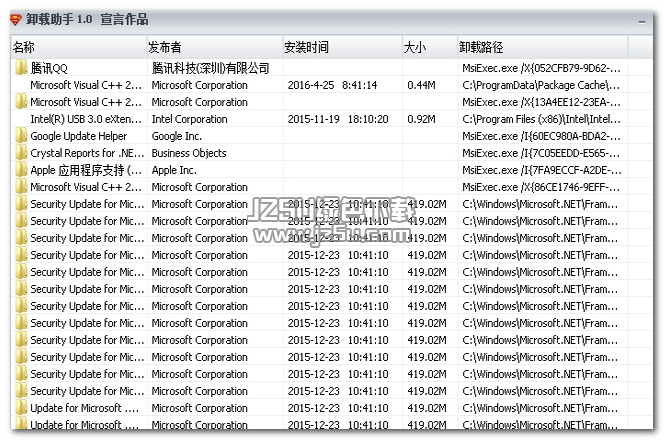Sort list by 大小 column header

(430, 47)
